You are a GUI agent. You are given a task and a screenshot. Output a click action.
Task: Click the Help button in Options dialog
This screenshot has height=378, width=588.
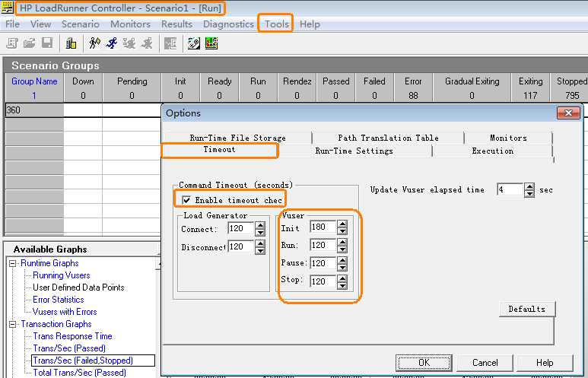click(x=545, y=363)
